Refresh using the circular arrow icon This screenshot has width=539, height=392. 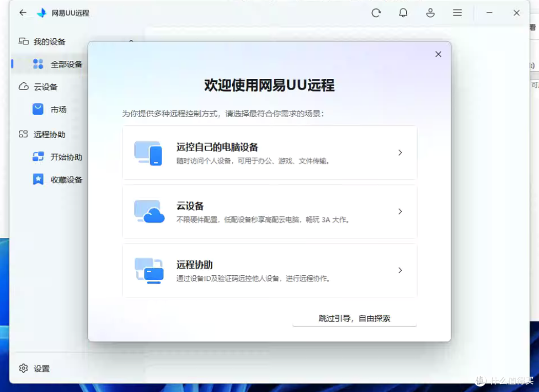click(376, 13)
